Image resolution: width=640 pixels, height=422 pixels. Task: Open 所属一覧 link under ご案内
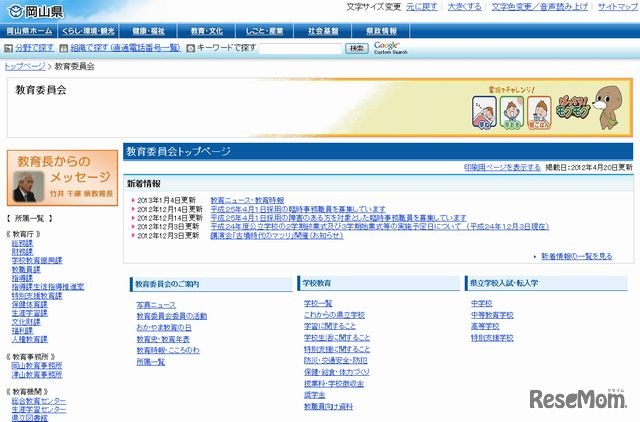click(x=151, y=362)
